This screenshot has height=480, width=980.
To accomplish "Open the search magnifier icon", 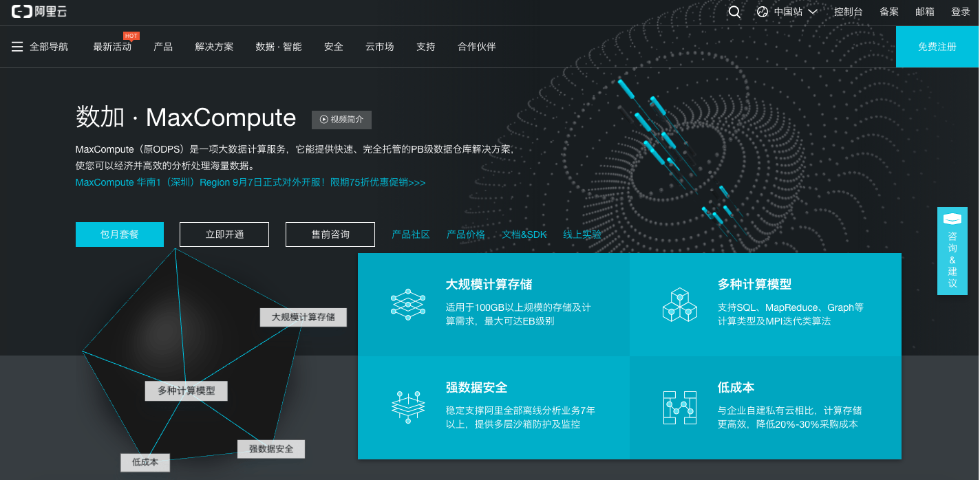I will pyautogui.click(x=734, y=12).
